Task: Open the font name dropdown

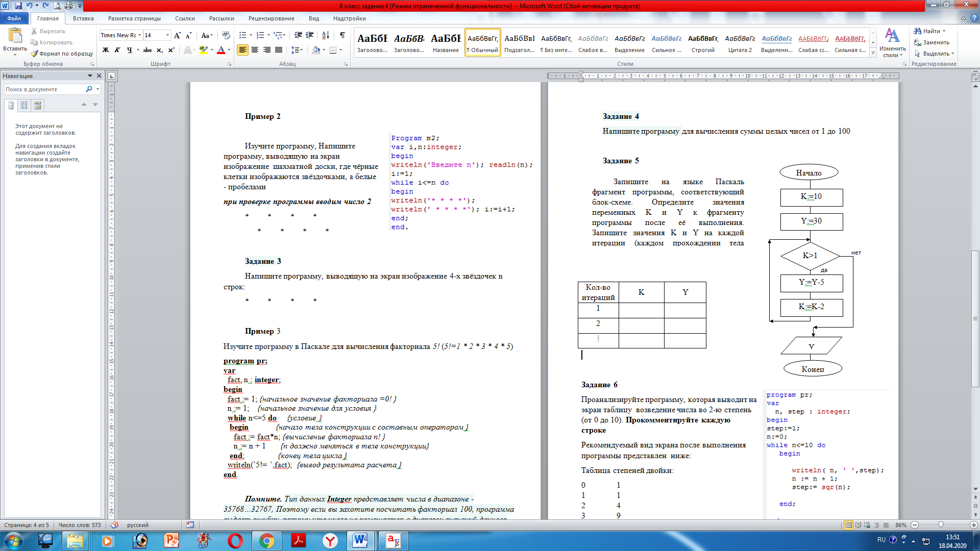Action: 139,35
